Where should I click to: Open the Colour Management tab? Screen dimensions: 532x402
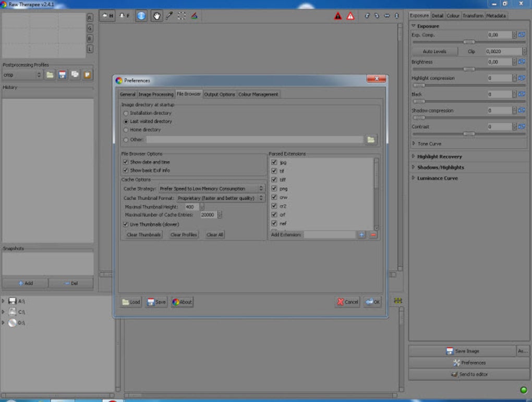pos(258,94)
